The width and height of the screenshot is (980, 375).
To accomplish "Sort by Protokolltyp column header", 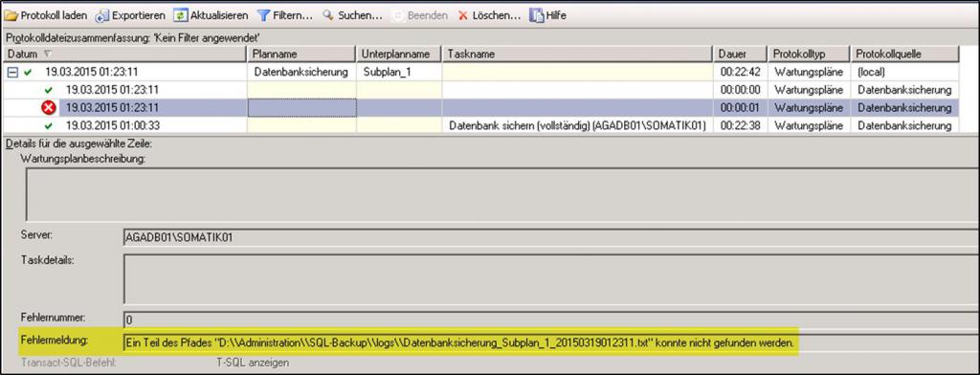I will pos(809,55).
